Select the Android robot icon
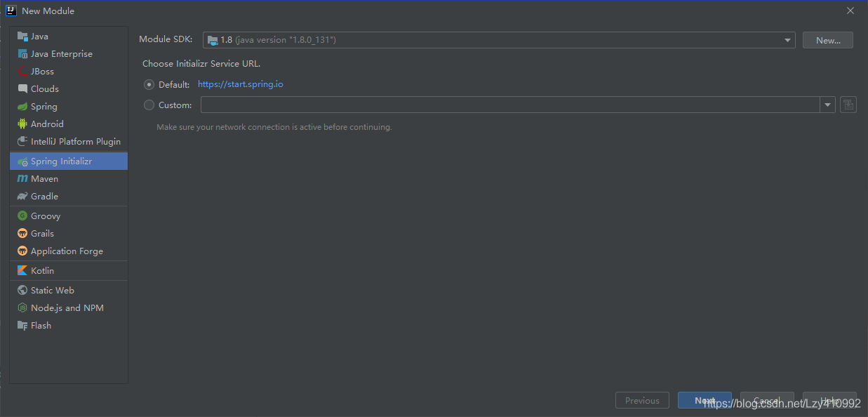The image size is (868, 417). 22,124
